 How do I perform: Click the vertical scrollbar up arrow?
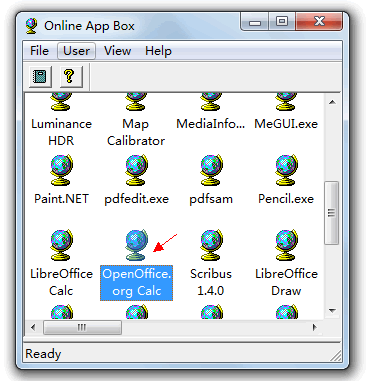pos(332,102)
